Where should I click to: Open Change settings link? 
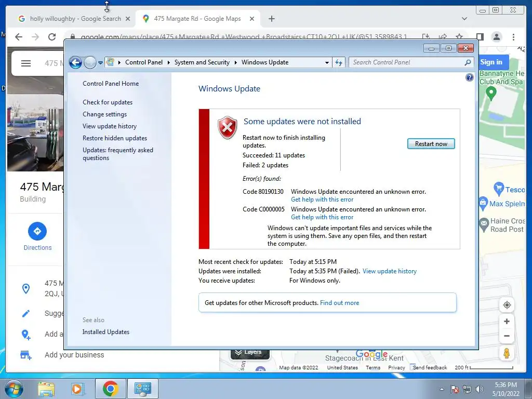point(104,114)
